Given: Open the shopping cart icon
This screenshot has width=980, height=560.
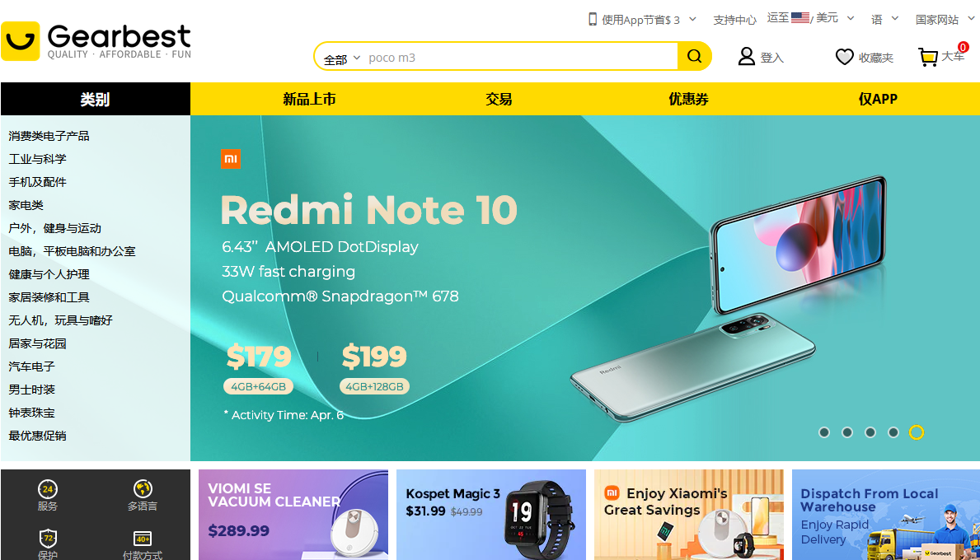Looking at the screenshot, I should [x=928, y=57].
